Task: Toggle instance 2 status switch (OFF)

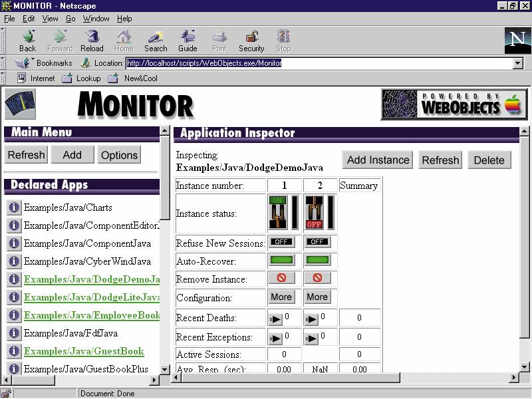Action: tap(314, 213)
